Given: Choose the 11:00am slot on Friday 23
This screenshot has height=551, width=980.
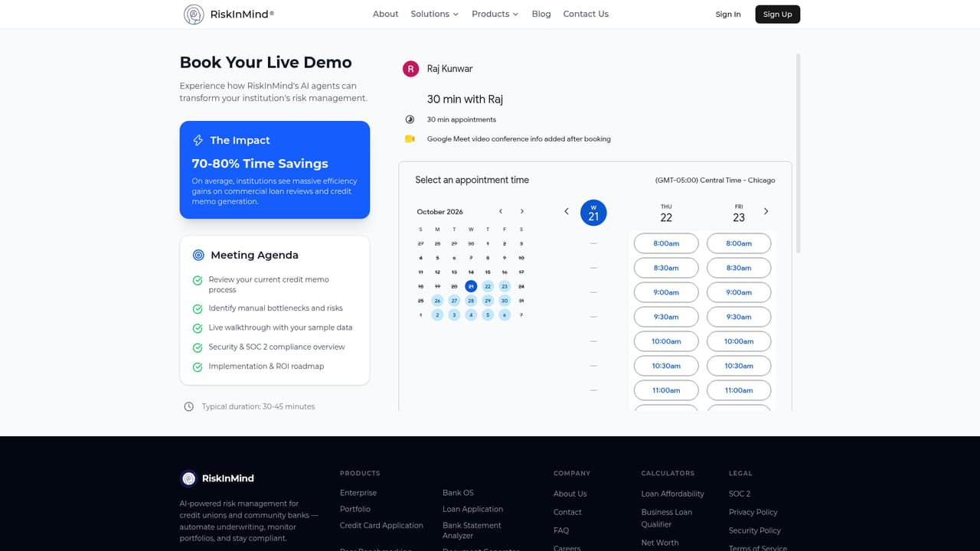Looking at the screenshot, I should tap(739, 390).
